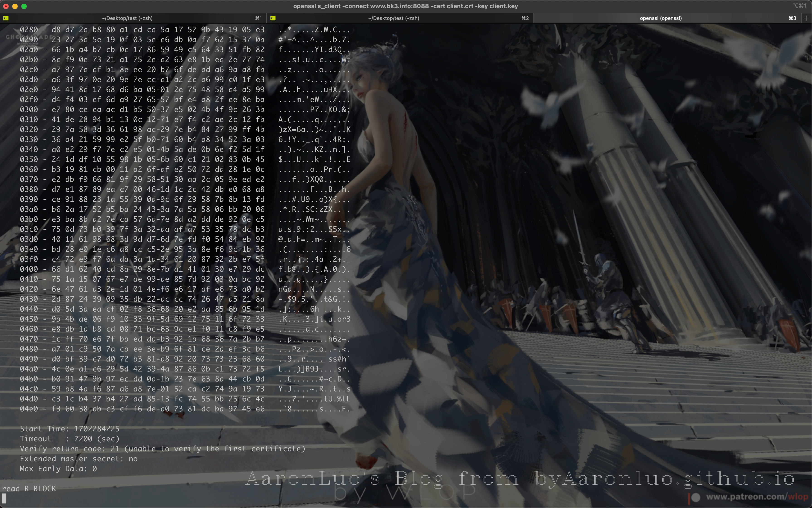Click the second tab's terminal prompt icon
This screenshot has height=508, width=812.
pos(273,18)
